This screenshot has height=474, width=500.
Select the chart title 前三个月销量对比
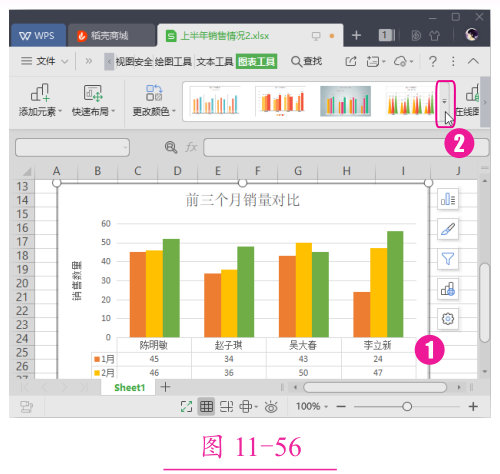point(243,200)
